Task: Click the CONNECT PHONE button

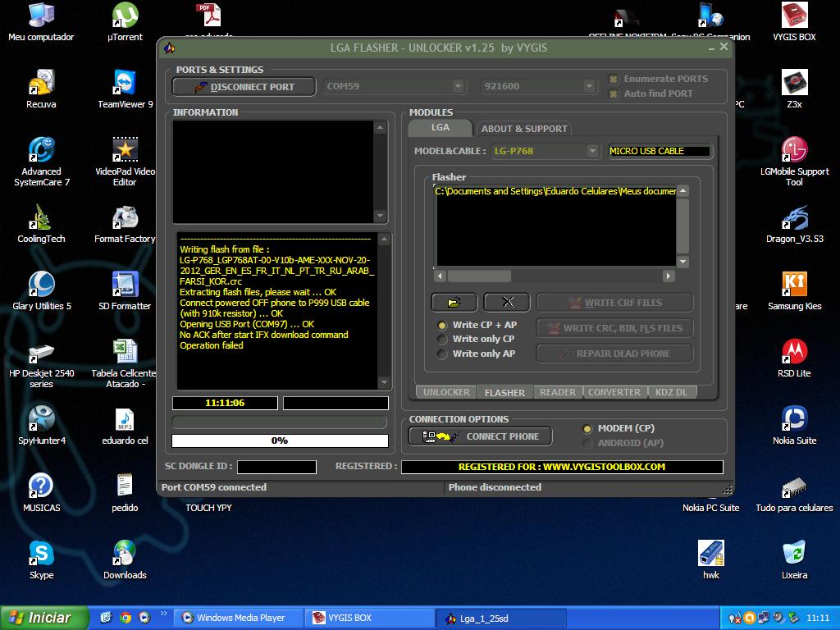Action: tap(481, 436)
